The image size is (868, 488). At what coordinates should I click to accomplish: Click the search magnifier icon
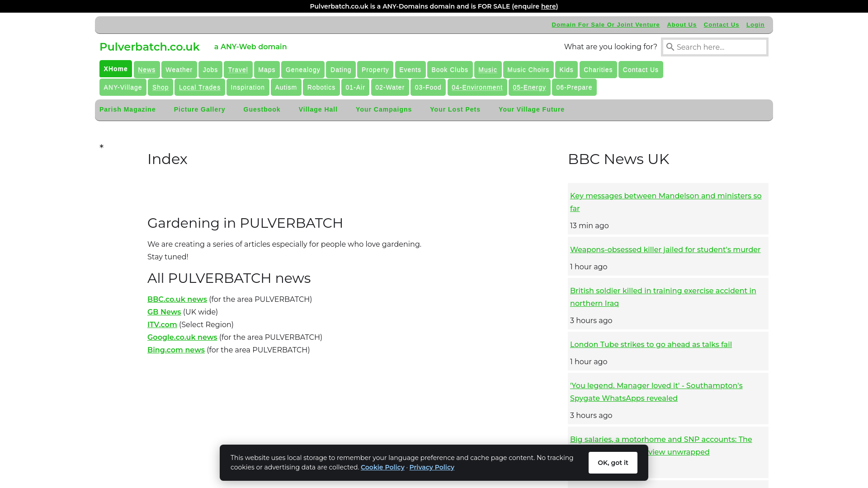pyautogui.click(x=670, y=47)
